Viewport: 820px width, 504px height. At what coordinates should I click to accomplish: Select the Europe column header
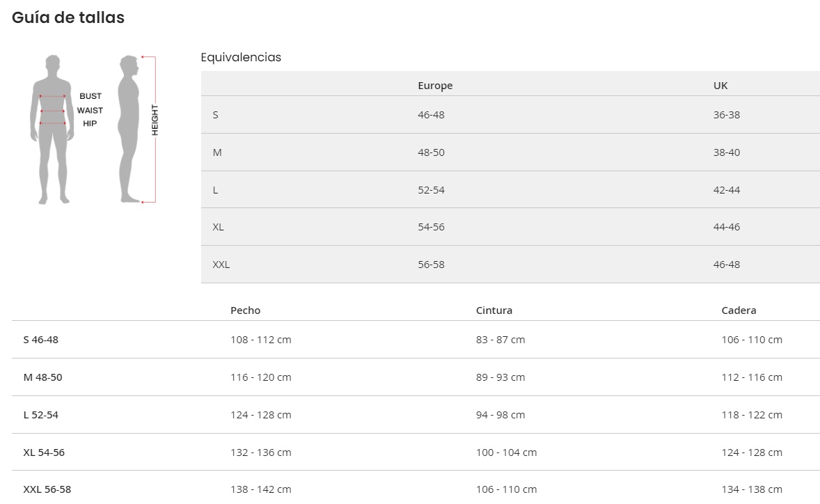pyautogui.click(x=435, y=86)
